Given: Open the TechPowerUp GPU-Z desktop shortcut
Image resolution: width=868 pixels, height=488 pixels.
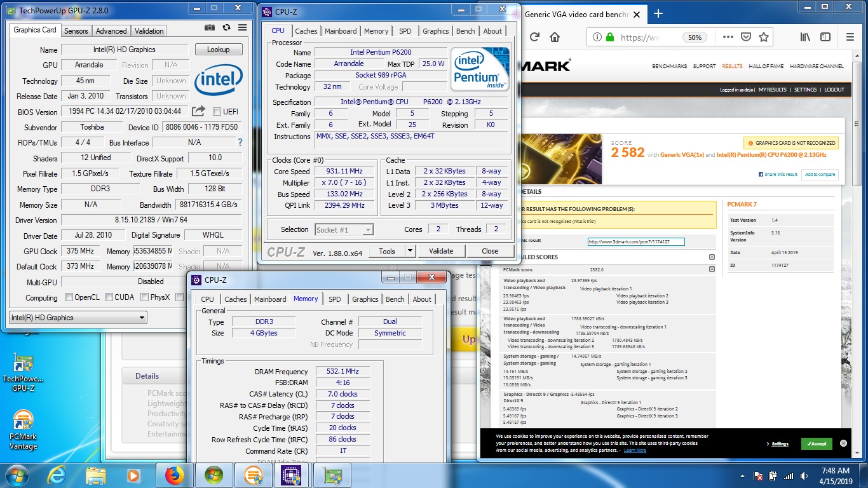Looking at the screenshot, I should pyautogui.click(x=24, y=372).
